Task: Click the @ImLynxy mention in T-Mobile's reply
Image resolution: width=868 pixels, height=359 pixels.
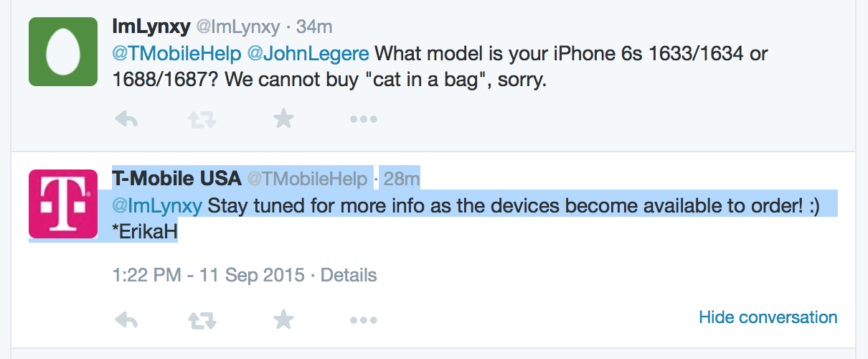Action: point(157,206)
